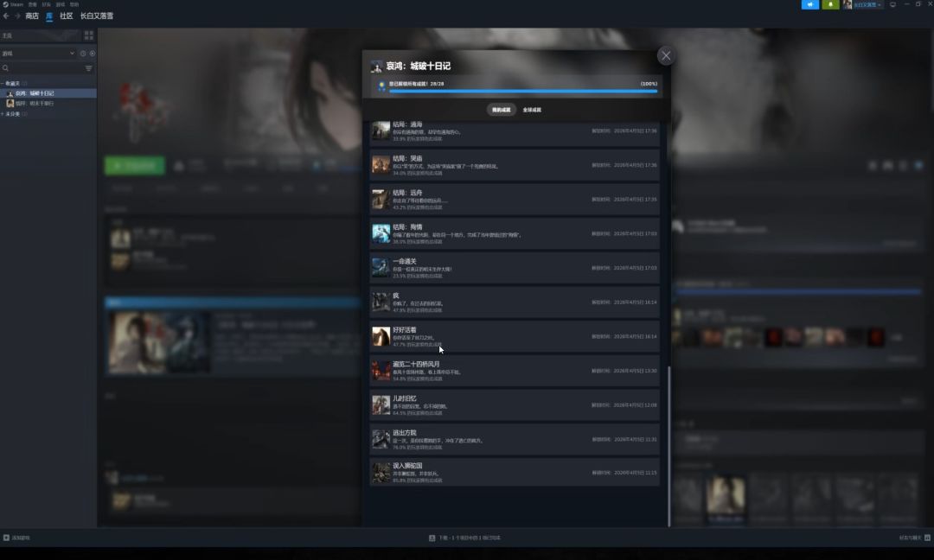Open the 商店 store section
The width and height of the screenshot is (934, 560).
[x=32, y=16]
